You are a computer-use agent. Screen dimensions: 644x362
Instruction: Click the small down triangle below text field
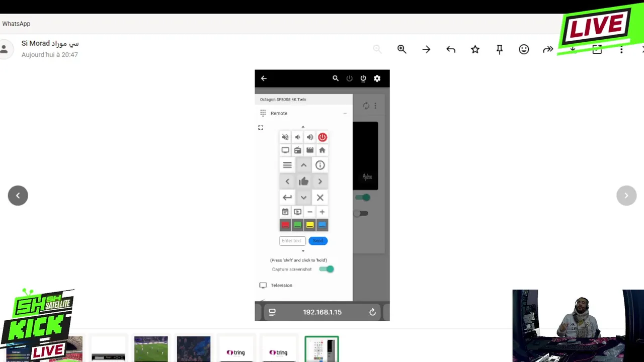[303, 251]
